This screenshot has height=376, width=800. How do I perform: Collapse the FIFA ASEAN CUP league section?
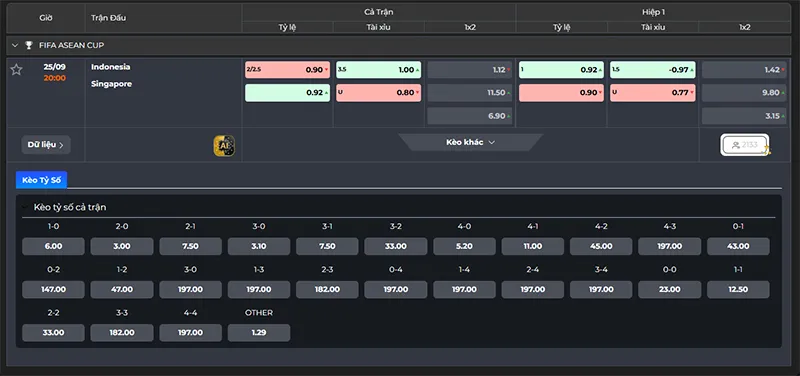click(x=15, y=45)
